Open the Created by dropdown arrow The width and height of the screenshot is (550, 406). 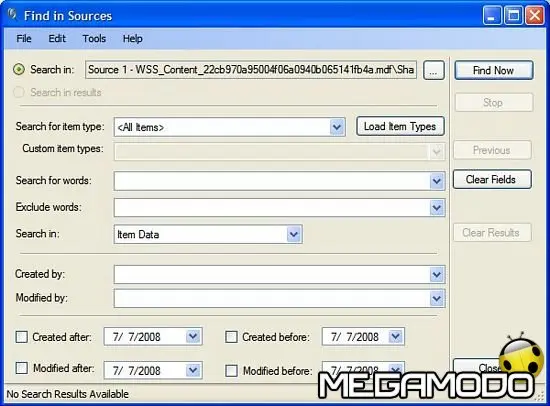point(437,274)
